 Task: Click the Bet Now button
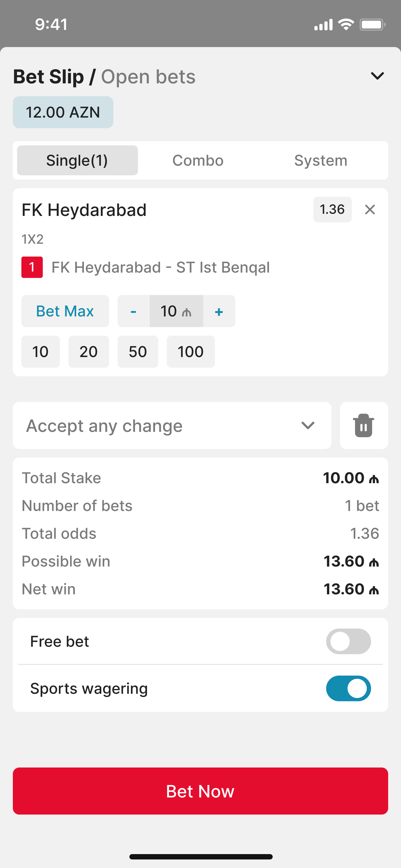(200, 791)
